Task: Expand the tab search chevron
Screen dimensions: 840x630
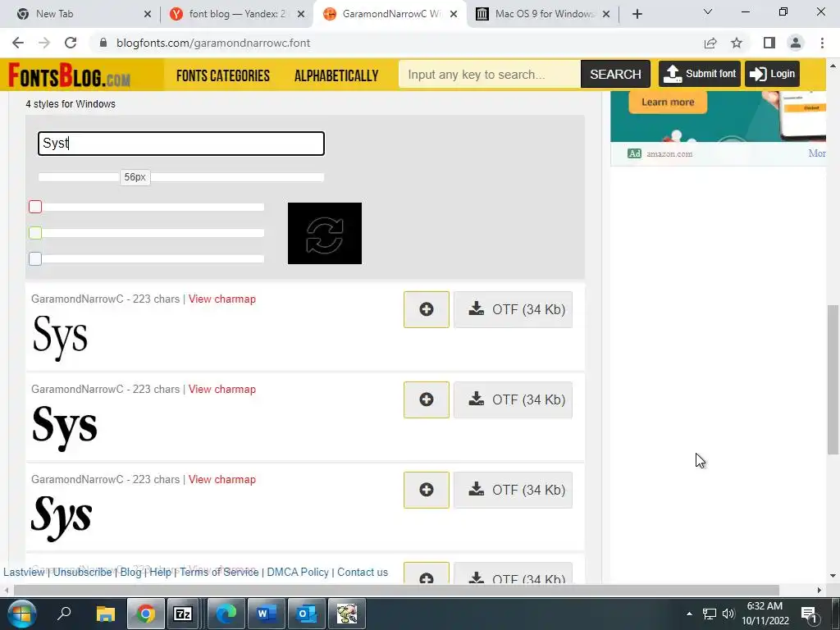Action: tap(708, 11)
